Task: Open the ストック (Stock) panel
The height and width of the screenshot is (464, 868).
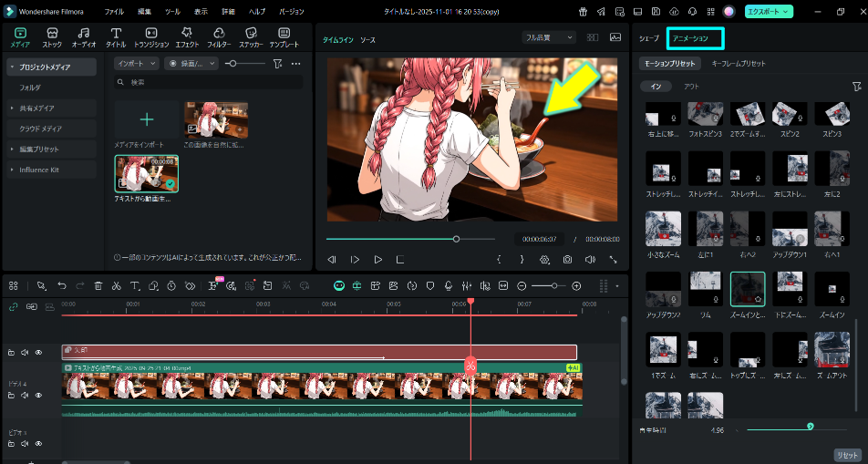Action: 52,37
